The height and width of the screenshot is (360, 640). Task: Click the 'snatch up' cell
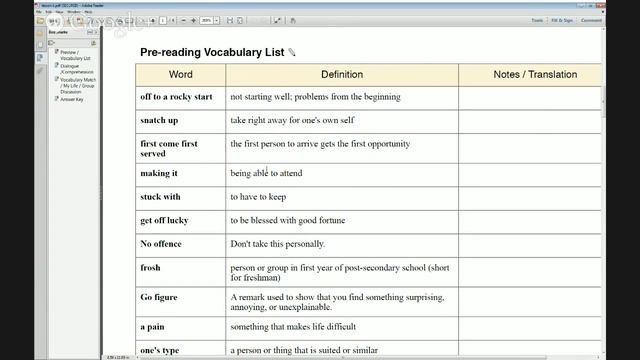(x=180, y=122)
